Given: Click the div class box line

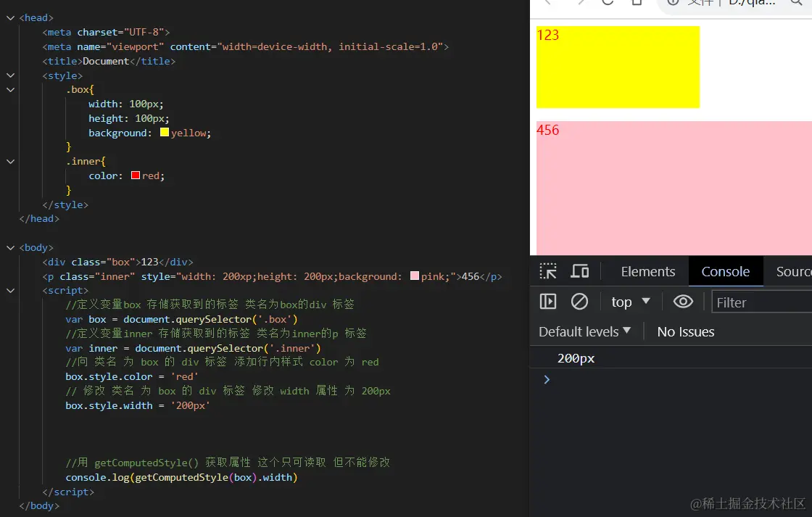Looking at the screenshot, I should [x=117, y=262].
